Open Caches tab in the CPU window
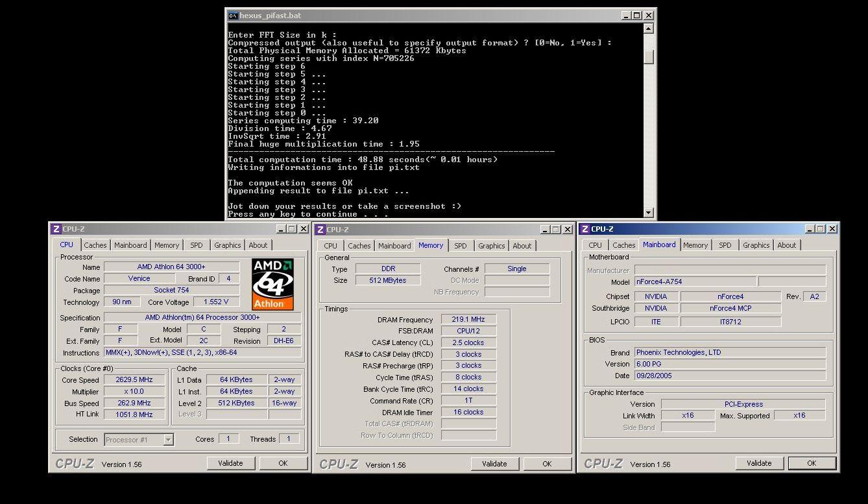Screen dimensions: 868x504 tap(95, 245)
